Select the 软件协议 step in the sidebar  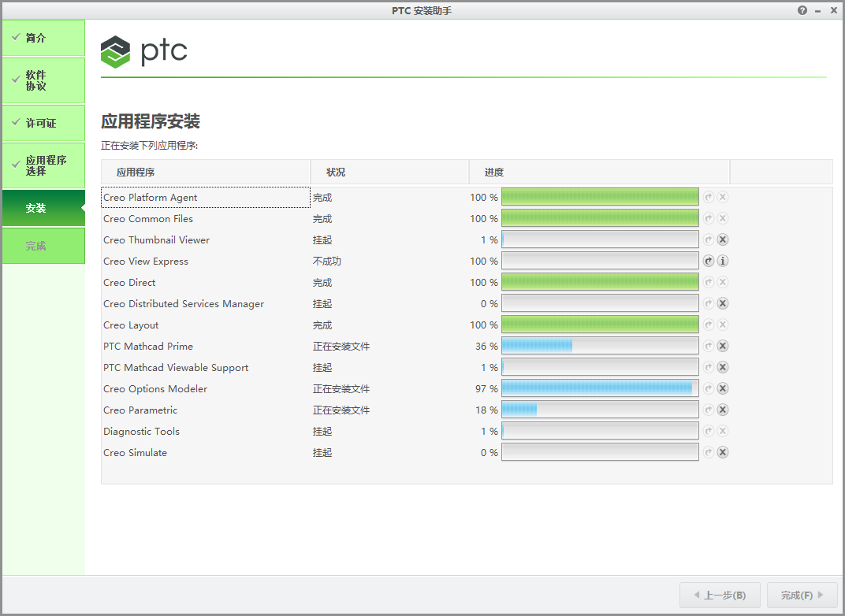(x=43, y=80)
